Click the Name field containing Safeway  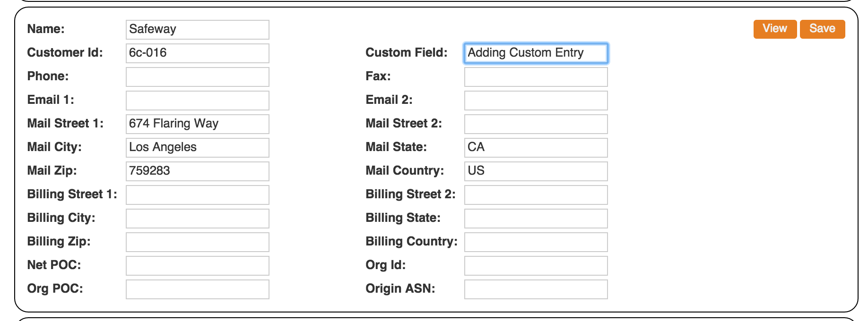pos(197,29)
